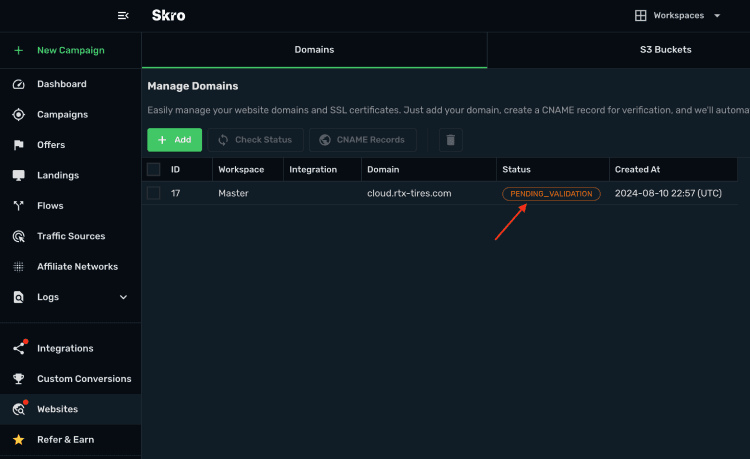The image size is (750, 459).
Task: Open the Offers section
Action: click(51, 145)
